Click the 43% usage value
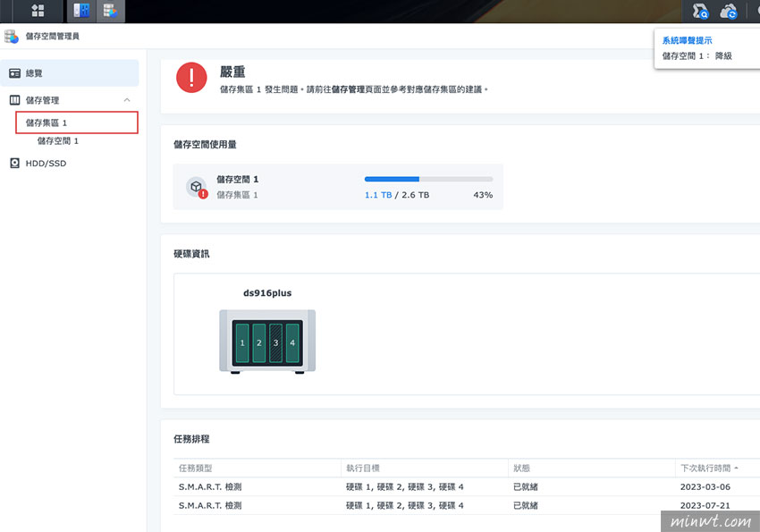 (483, 195)
